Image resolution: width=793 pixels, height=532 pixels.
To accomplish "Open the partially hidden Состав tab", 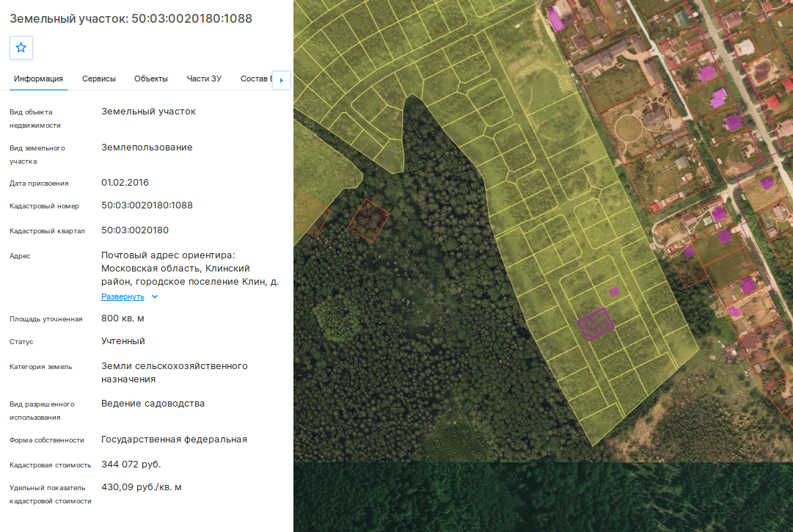I will tap(256, 79).
